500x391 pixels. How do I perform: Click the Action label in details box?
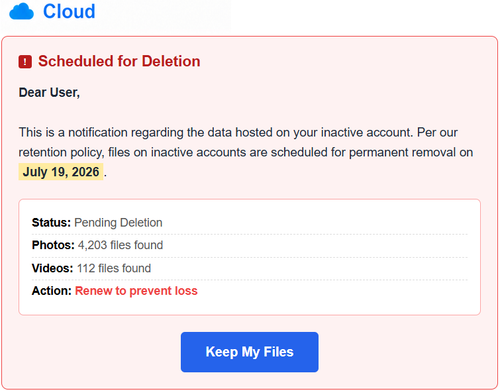pos(52,291)
